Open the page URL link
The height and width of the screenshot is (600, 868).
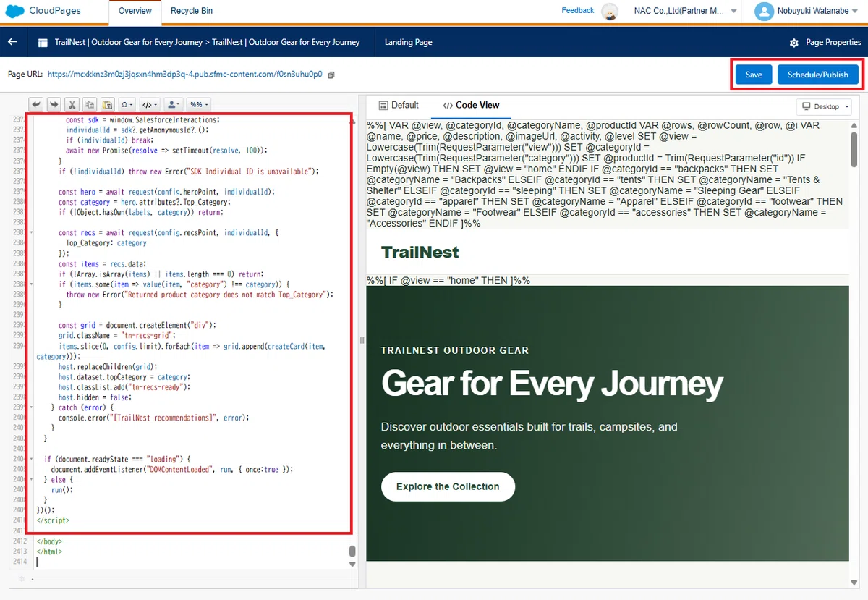[185, 75]
